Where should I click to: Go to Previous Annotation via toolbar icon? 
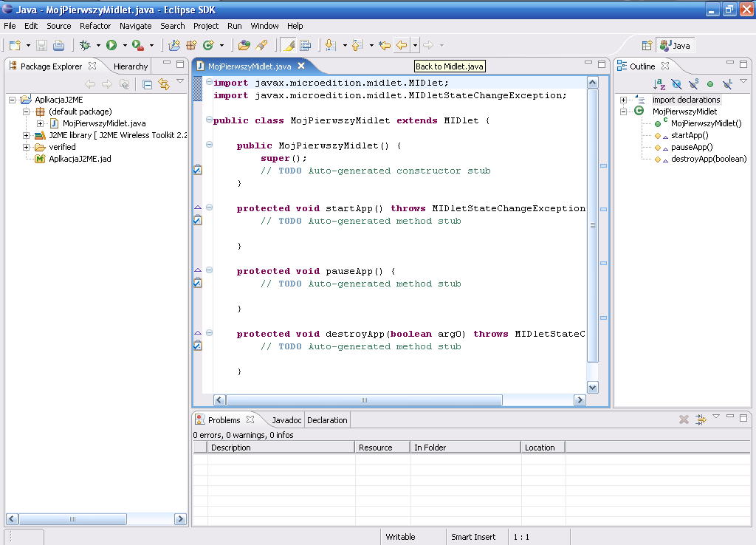pos(357,45)
